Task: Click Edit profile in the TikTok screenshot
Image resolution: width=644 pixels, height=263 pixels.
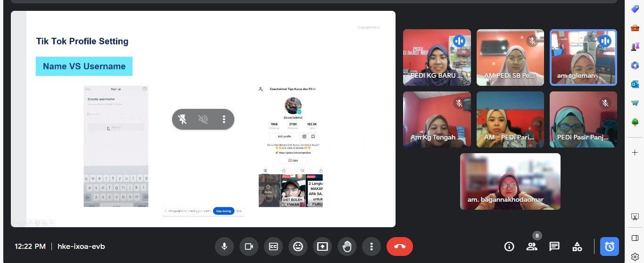Action: coord(284,136)
